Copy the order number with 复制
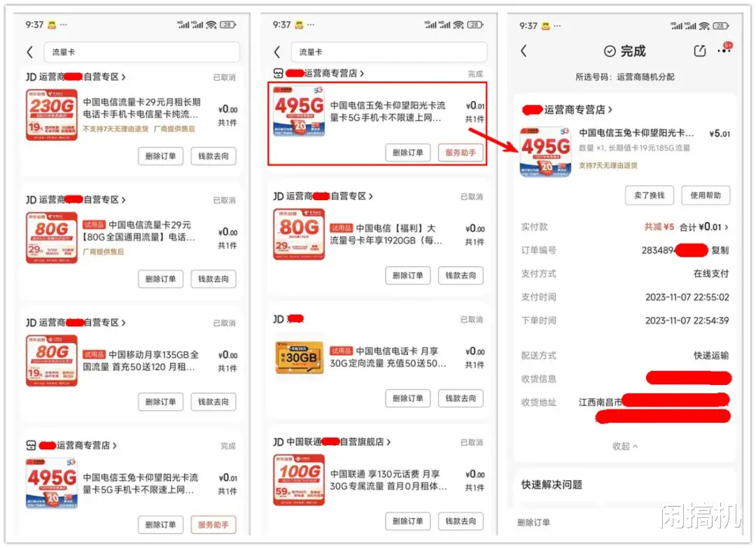 (720, 251)
